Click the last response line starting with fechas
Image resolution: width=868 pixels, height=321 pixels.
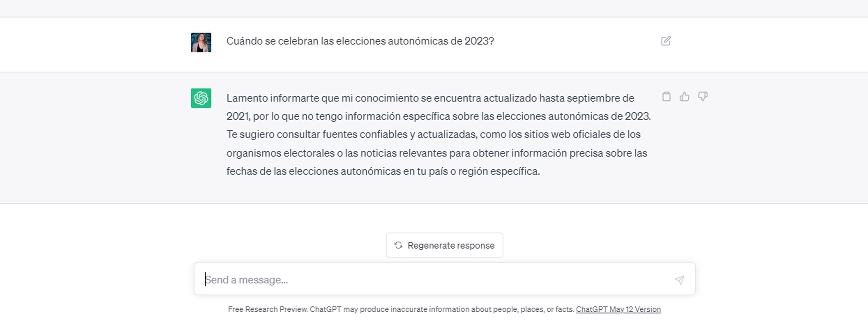coord(383,171)
